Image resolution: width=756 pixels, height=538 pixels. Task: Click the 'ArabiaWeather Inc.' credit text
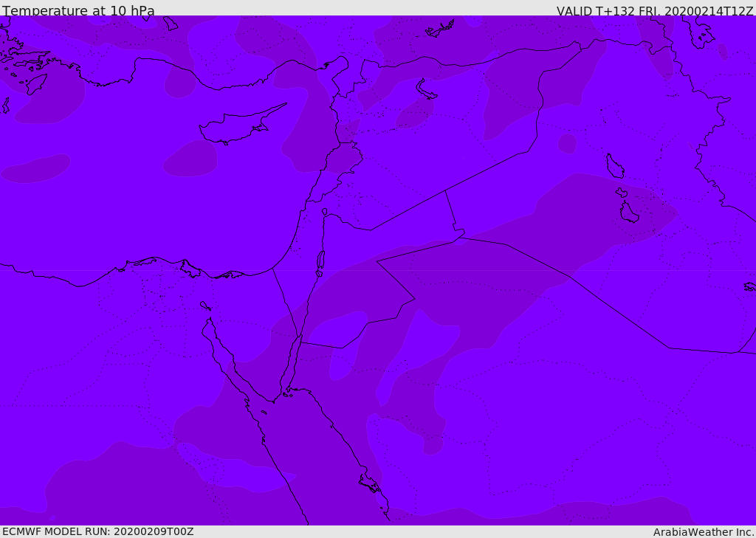[703, 532]
